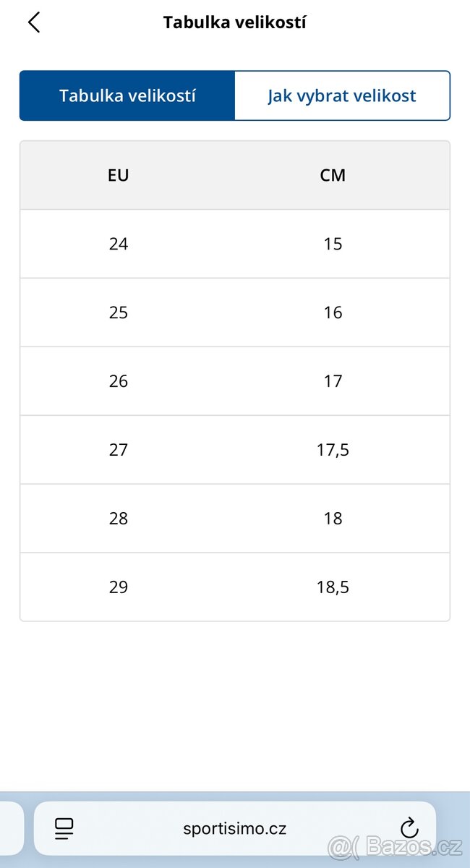Tap EU size 26 cell

118,381
